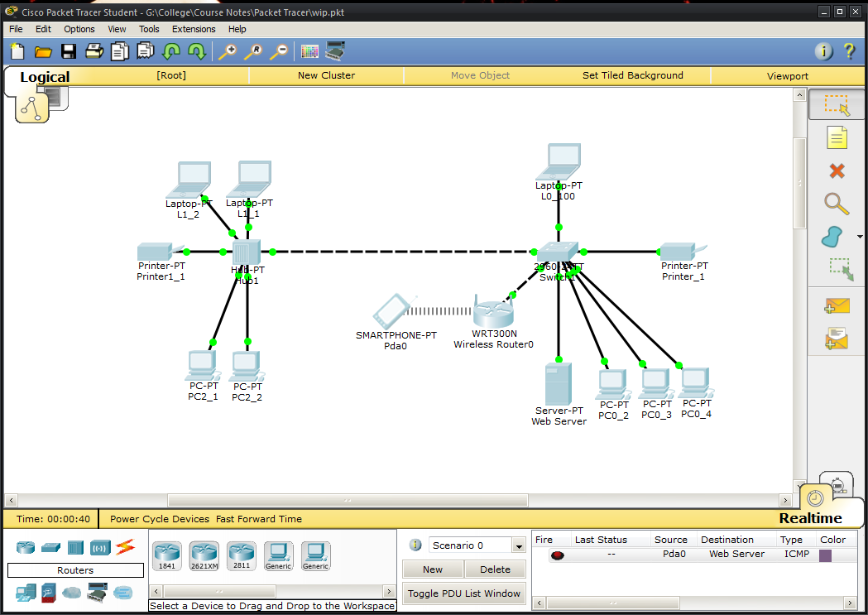This screenshot has width=868, height=615.
Task: Click Set Tiled Background
Action: [633, 75]
